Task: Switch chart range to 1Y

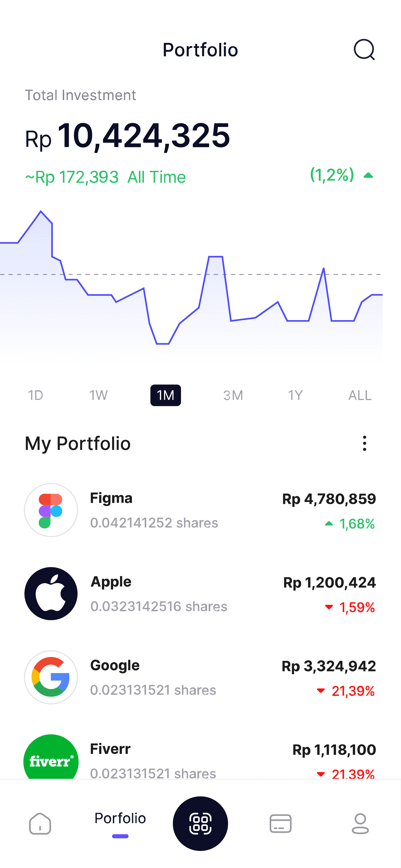Action: tap(296, 395)
